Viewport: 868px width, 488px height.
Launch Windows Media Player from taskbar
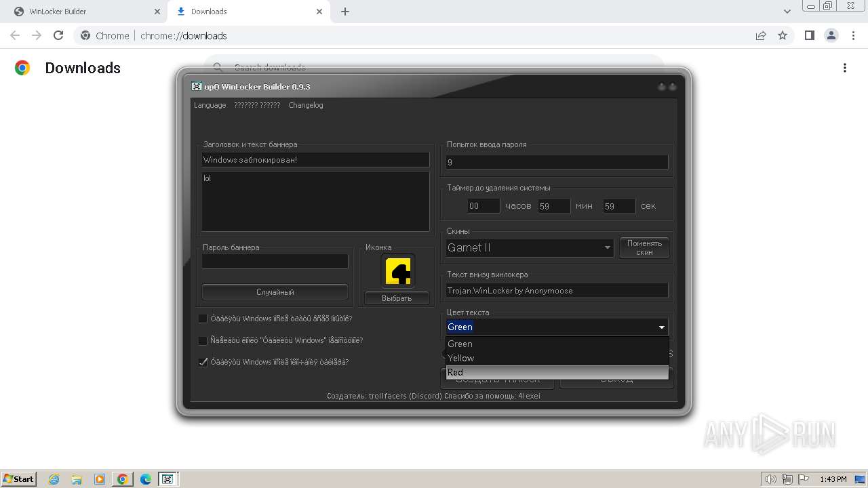click(x=100, y=479)
